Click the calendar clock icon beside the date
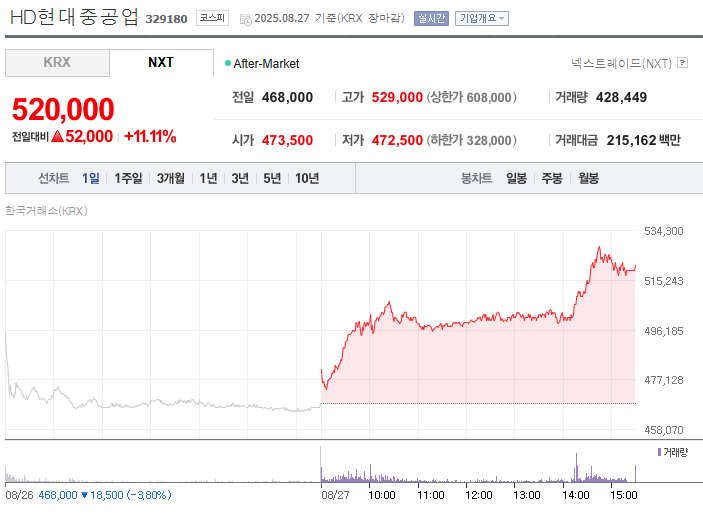The width and height of the screenshot is (703, 514). tap(246, 19)
